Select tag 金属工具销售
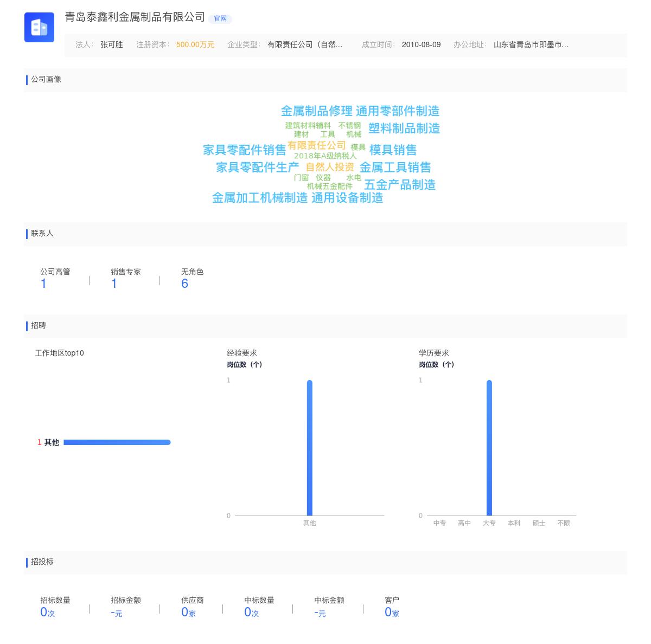Image resolution: width=651 pixels, height=644 pixels. coord(395,167)
